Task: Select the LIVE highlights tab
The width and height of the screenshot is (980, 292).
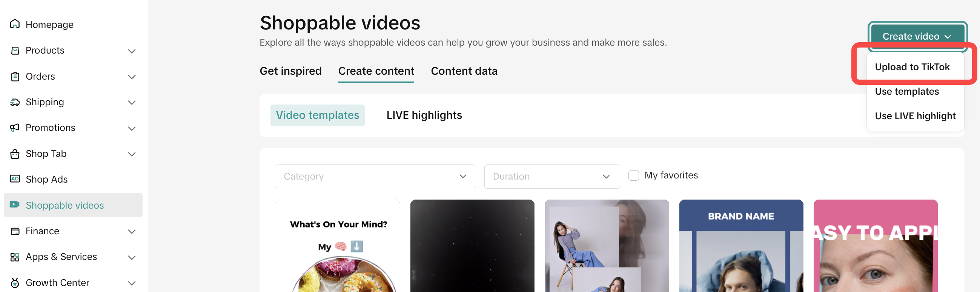Action: [x=424, y=115]
